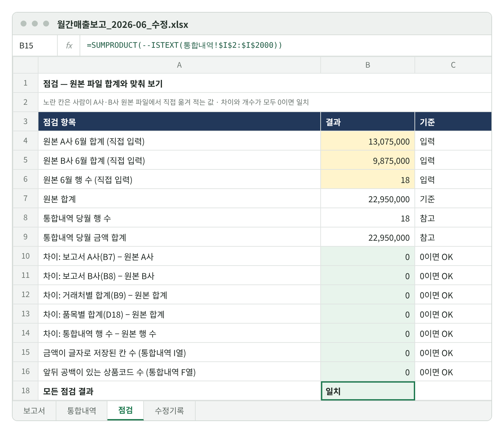Click 금액이 글자로 저장된 칸 수 label
Screen dimensions: 504x433
114,353
